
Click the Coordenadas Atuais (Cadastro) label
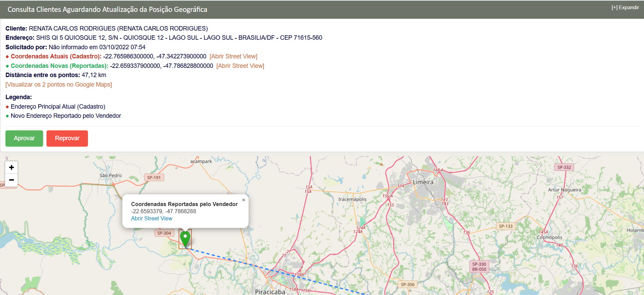56,56
